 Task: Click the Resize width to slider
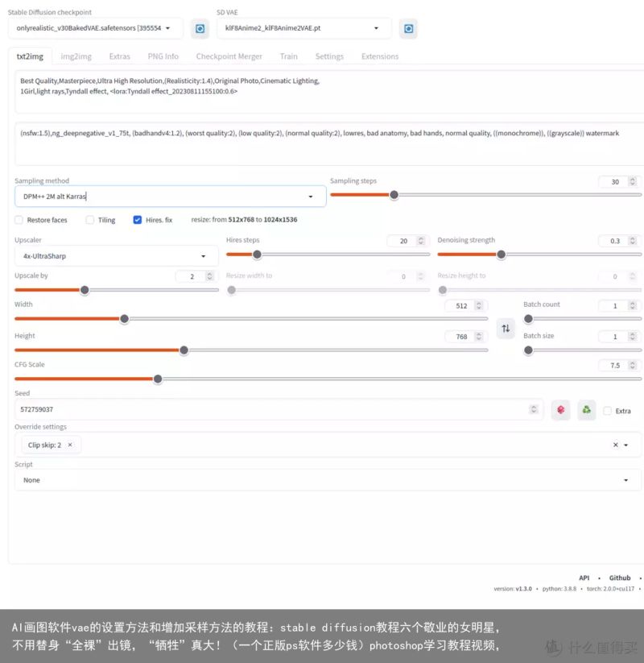(x=328, y=290)
